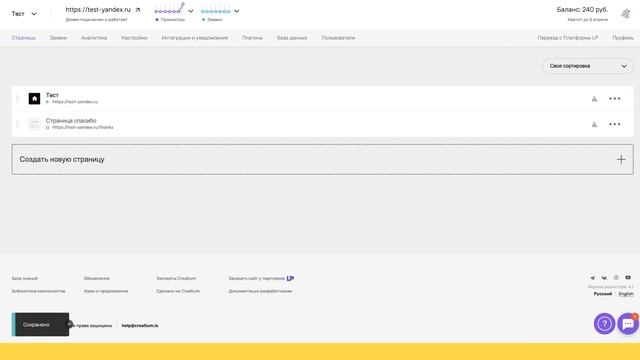Image resolution: width=640 pixels, height=360 pixels.
Task: Open the https://test-yandex.ru domain link
Action: coord(98,9)
